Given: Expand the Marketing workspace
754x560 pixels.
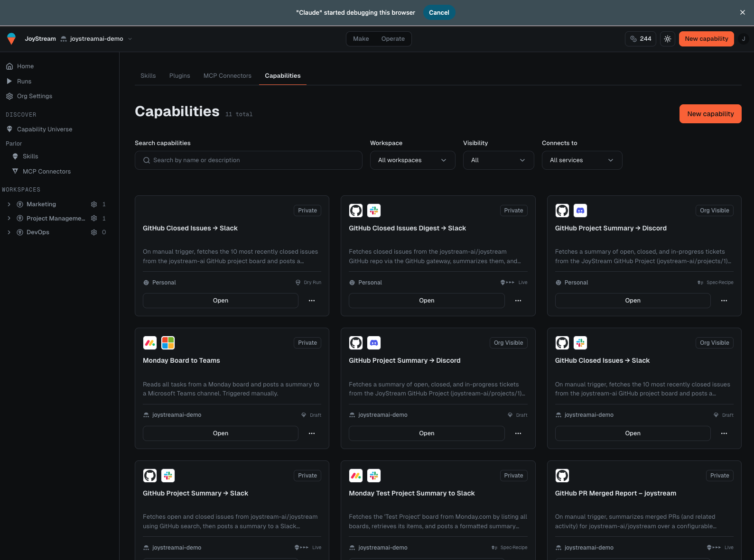Looking at the screenshot, I should 9,204.
